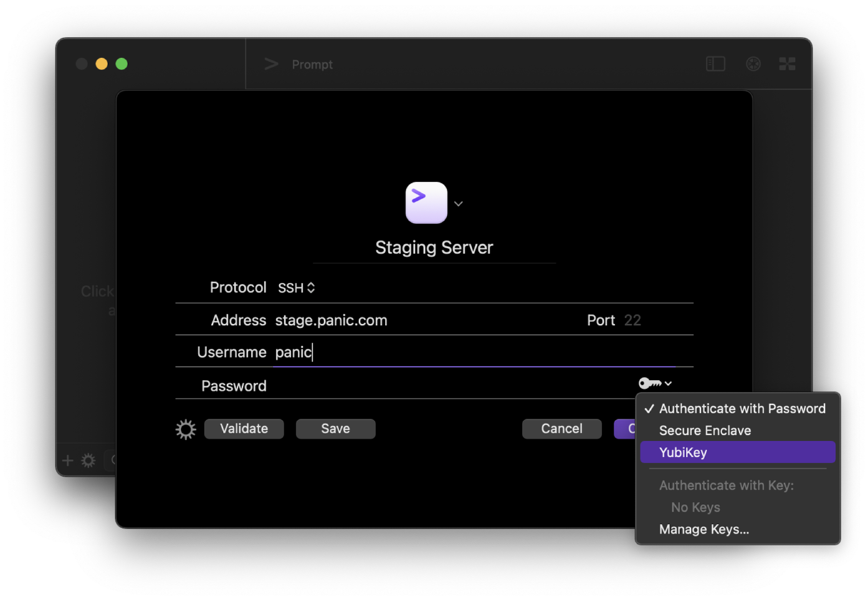Open the key authentication method dropdown

coord(655,383)
